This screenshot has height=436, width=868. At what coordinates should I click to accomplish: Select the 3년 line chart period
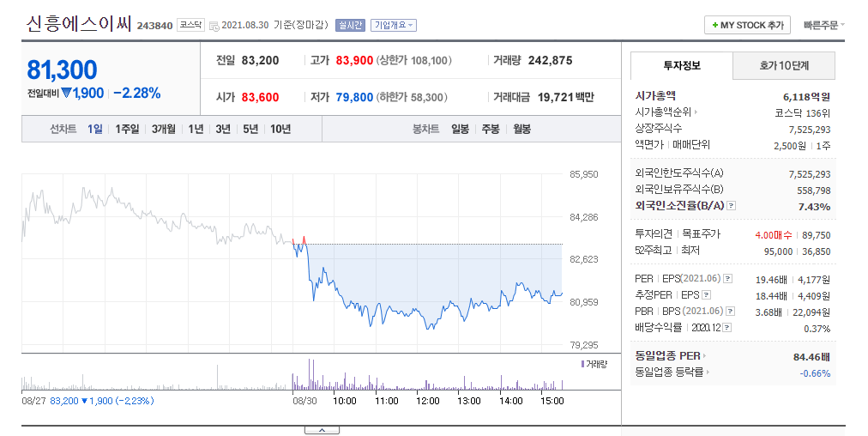[223, 129]
